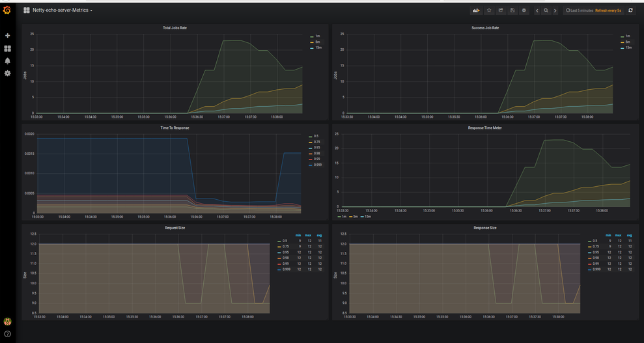644x343 pixels.
Task: Open the user avatar at sidebar bottom
Action: [7, 322]
